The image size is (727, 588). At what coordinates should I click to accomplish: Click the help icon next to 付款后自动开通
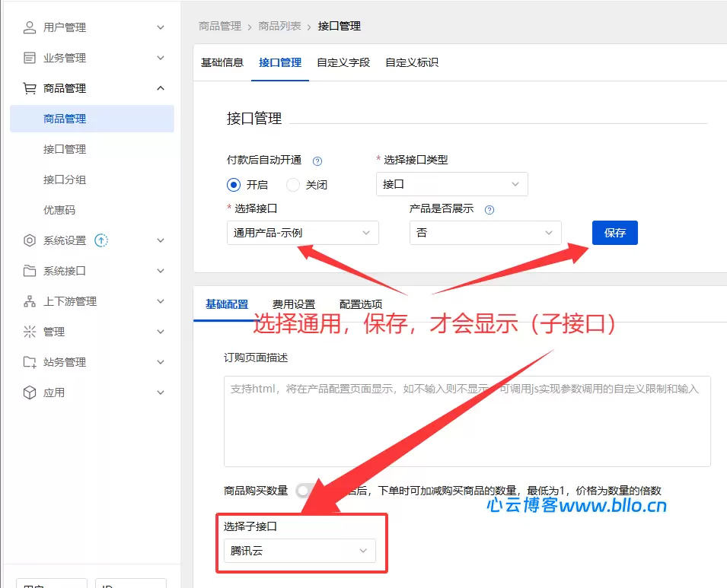point(317,161)
